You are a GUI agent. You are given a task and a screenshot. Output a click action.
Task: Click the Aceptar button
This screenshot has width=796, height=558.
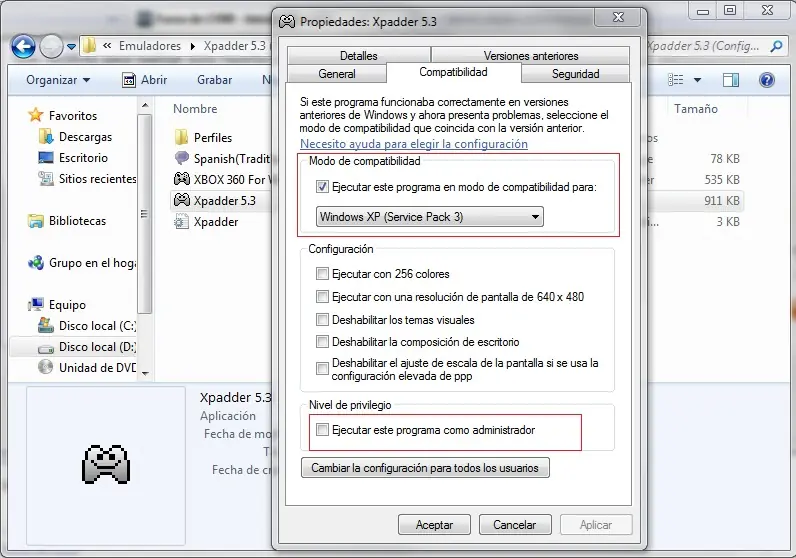point(435,524)
